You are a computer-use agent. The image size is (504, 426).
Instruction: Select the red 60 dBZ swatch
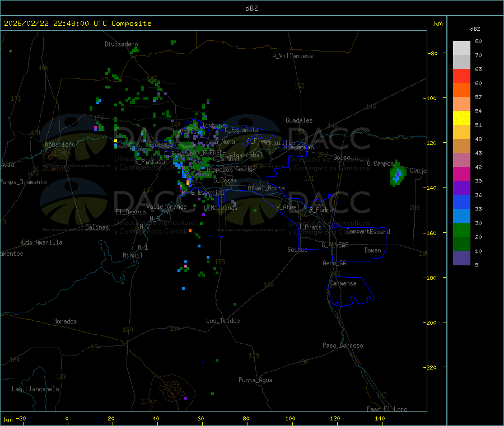coord(461,76)
